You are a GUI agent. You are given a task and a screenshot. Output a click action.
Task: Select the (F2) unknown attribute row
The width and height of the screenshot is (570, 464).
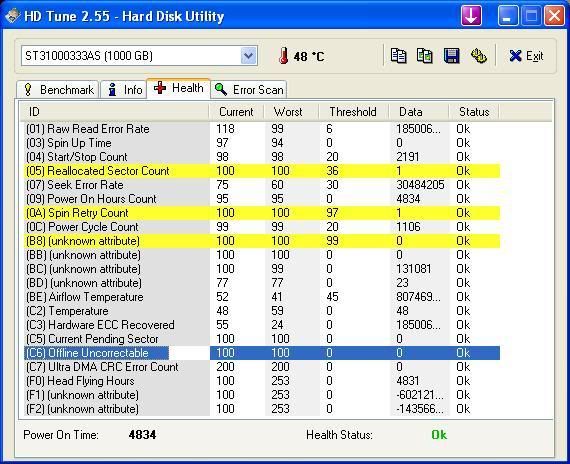[x=262, y=409]
